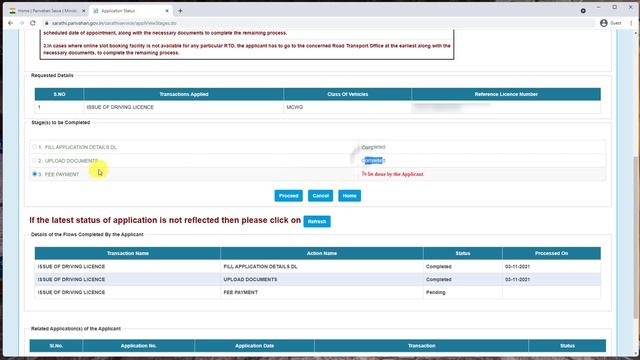Viewport: 640px width, 360px height.
Task: Click the Class Of Vehicles column header
Action: pyautogui.click(x=348, y=94)
